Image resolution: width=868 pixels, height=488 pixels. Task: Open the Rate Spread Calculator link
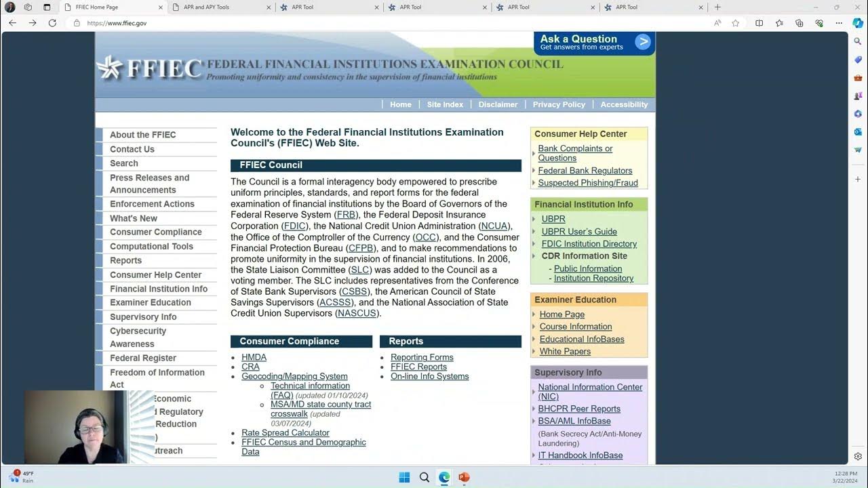point(285,432)
